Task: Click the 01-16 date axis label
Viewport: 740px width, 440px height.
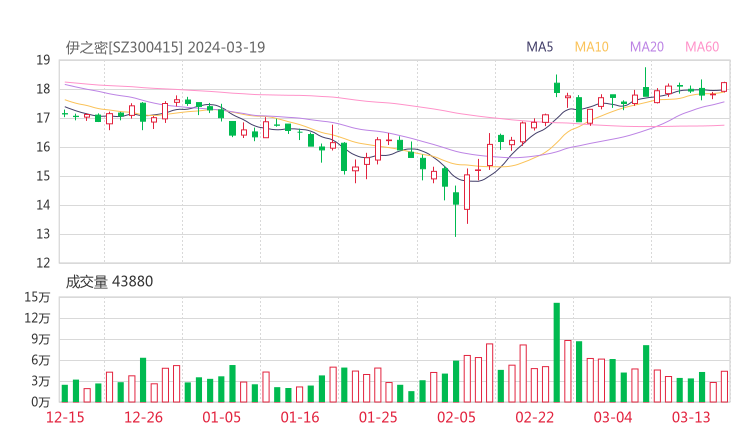Action: pos(300,417)
